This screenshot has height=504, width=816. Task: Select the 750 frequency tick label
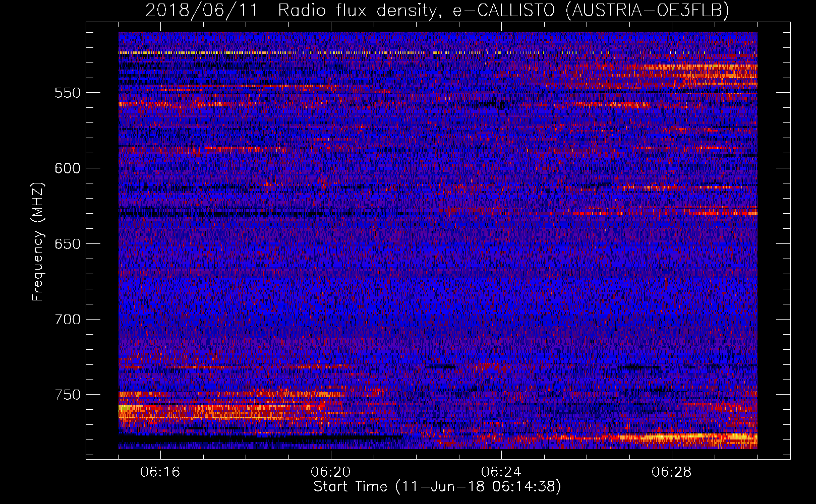[68, 395]
